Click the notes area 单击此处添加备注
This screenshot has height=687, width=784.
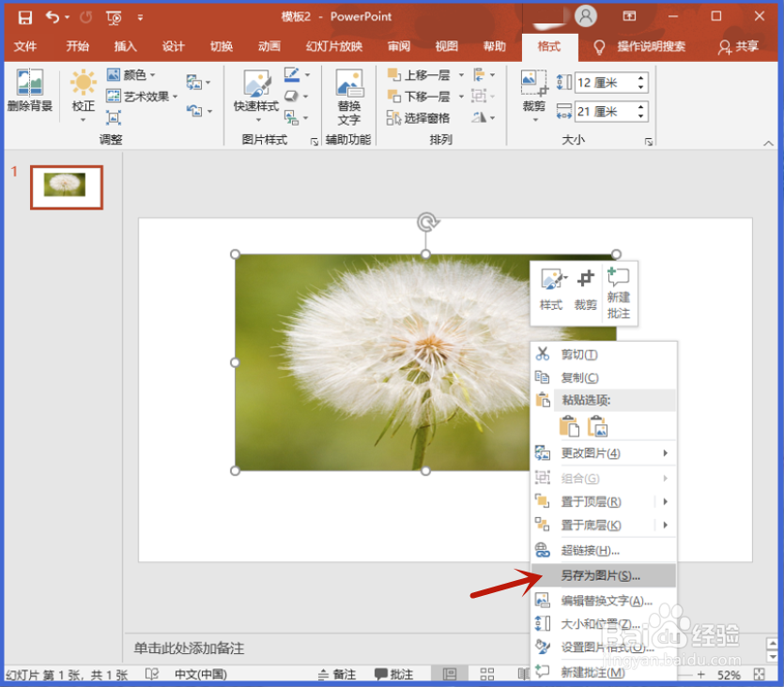point(189,648)
